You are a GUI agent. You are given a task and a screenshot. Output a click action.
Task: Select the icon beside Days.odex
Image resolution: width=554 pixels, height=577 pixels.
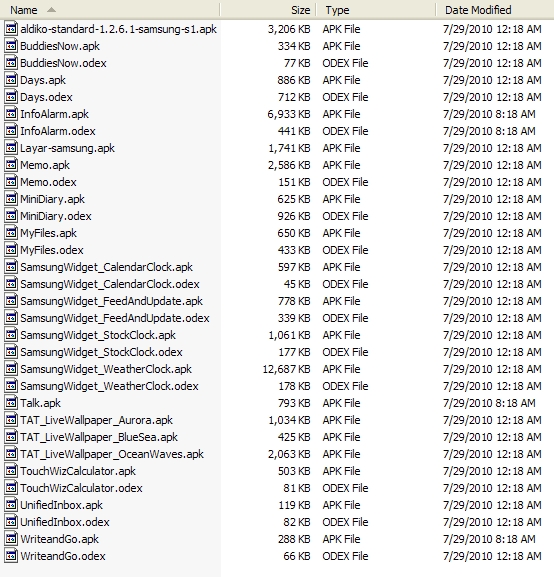pyautogui.click(x=11, y=97)
